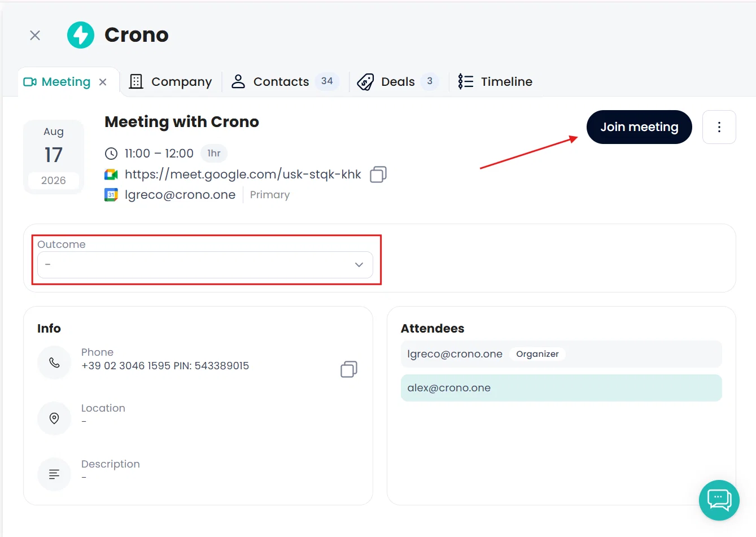
Task: Close the Crono panel with the X icon
Action: 35,36
